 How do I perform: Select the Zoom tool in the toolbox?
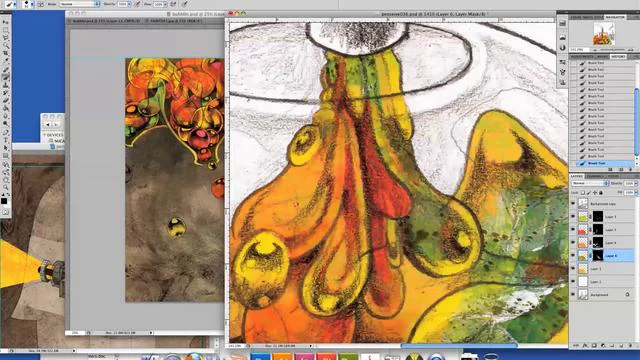(5, 188)
